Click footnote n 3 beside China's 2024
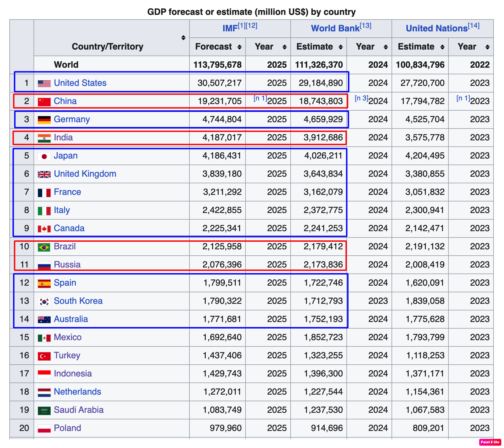 tap(361, 98)
